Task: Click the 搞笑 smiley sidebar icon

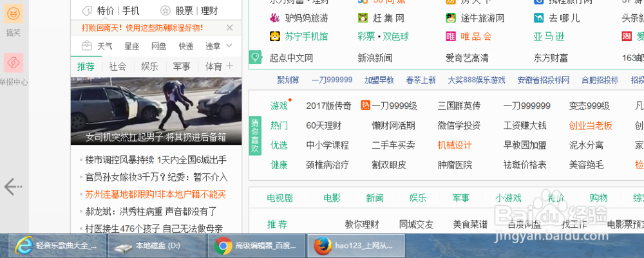Action: tap(13, 14)
